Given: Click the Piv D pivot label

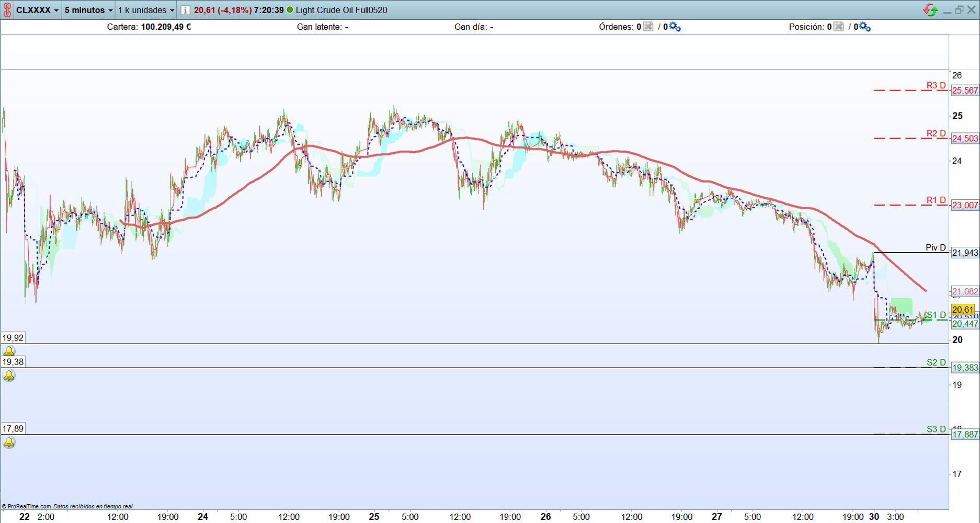Looking at the screenshot, I should pos(936,247).
